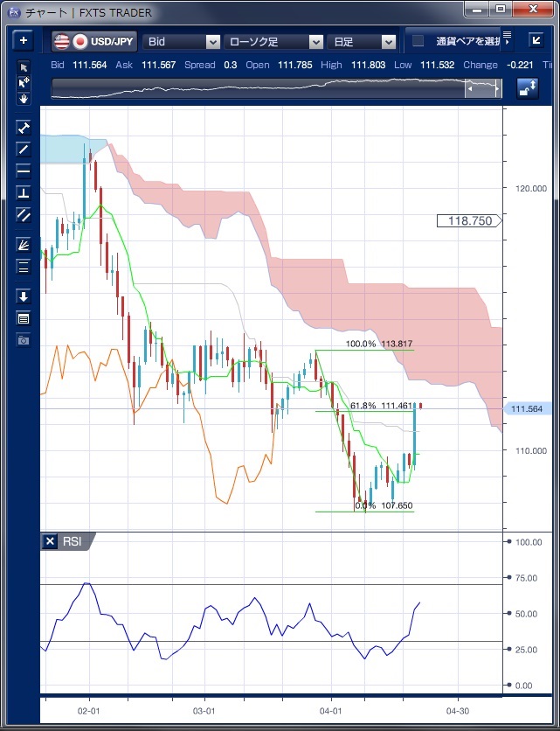Image resolution: width=560 pixels, height=731 pixels.
Task: Click the plus button to add a chart
Action: tap(23, 41)
